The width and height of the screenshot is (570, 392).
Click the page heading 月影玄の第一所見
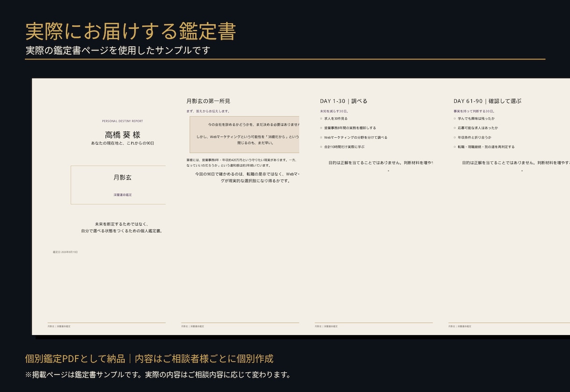[x=208, y=101]
